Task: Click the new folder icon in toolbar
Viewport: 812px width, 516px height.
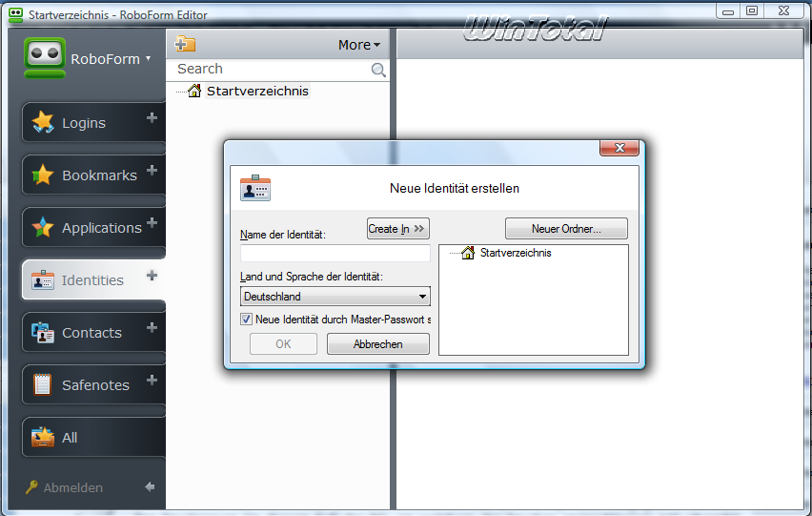Action: 185,44
